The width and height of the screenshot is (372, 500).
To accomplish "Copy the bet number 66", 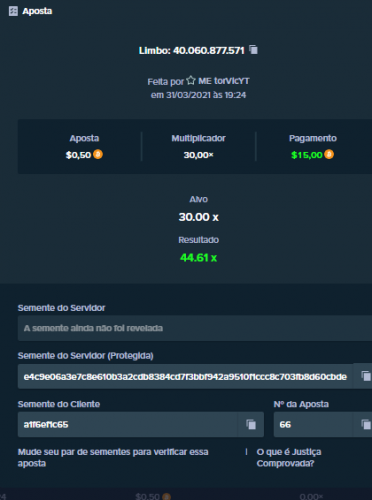I will (365, 424).
